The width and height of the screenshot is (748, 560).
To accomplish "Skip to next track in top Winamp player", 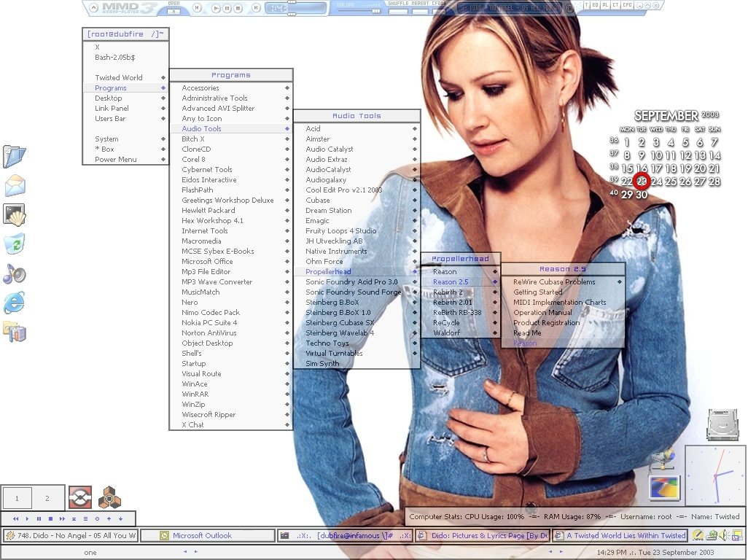I will click(256, 7).
